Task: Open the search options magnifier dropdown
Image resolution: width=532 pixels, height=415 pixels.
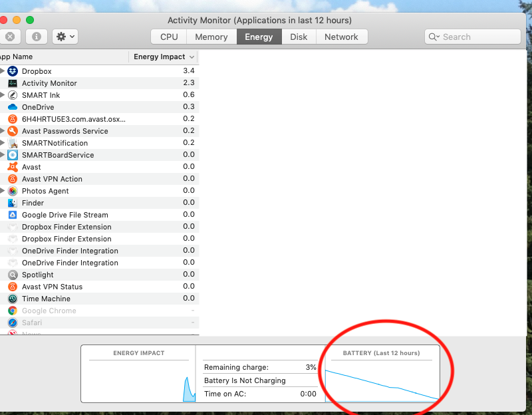Action: click(434, 37)
